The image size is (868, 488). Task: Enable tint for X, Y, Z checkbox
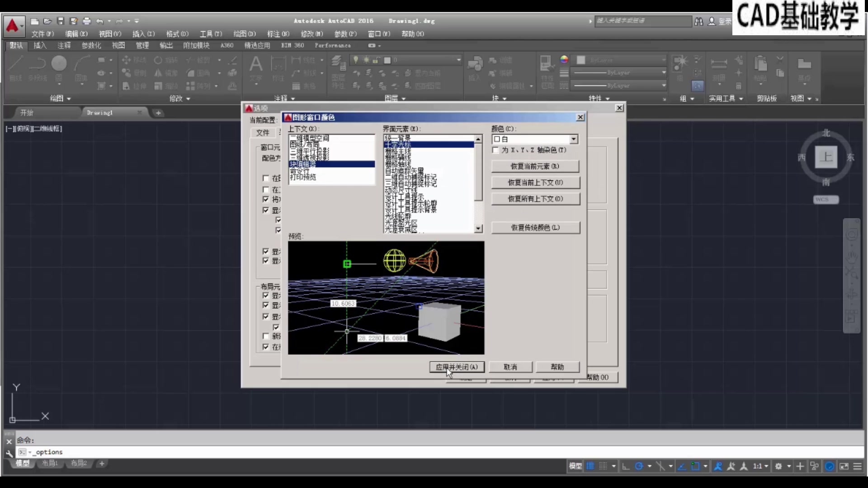coord(495,150)
